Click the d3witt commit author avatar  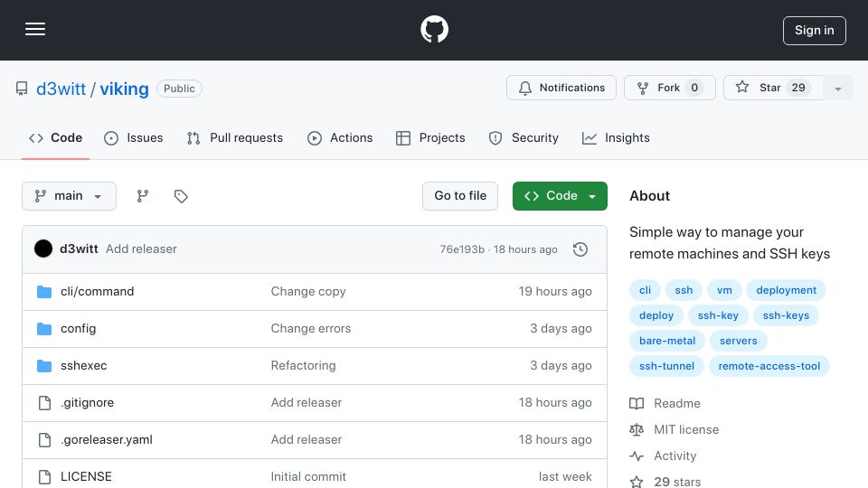tap(43, 249)
